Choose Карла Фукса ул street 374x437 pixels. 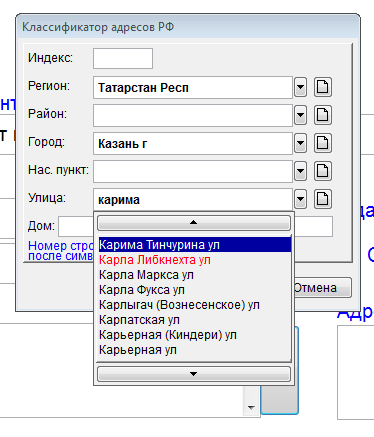click(x=195, y=290)
